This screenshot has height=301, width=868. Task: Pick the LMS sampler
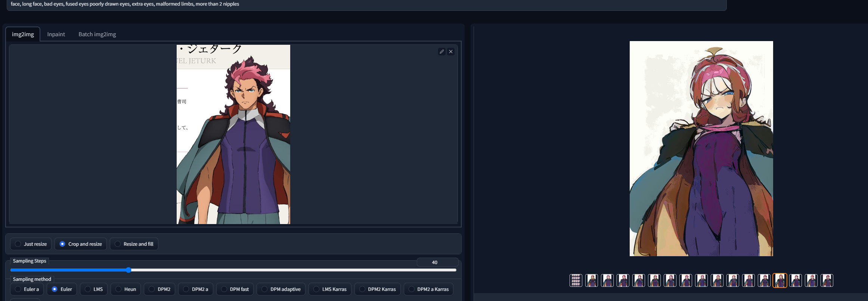click(x=94, y=289)
